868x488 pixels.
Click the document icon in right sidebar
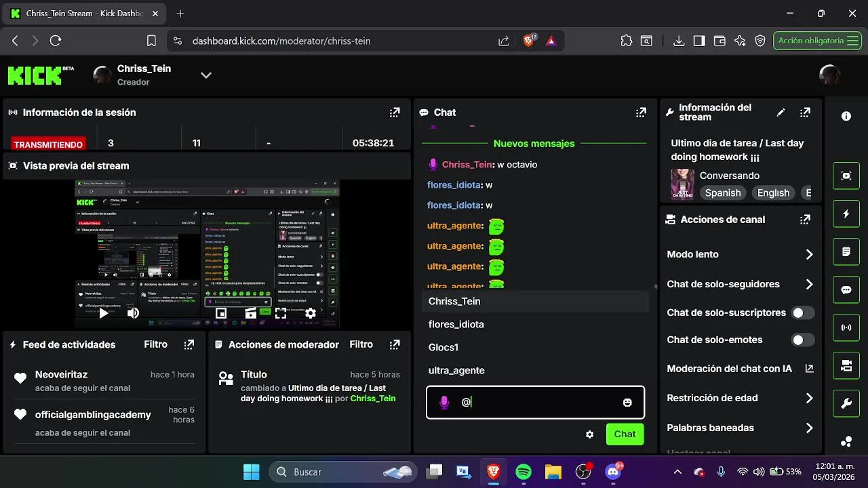[846, 251]
